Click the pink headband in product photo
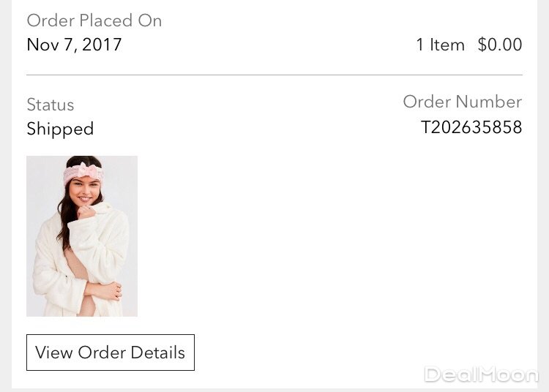Image resolution: width=549 pixels, height=392 pixels. pos(82,174)
